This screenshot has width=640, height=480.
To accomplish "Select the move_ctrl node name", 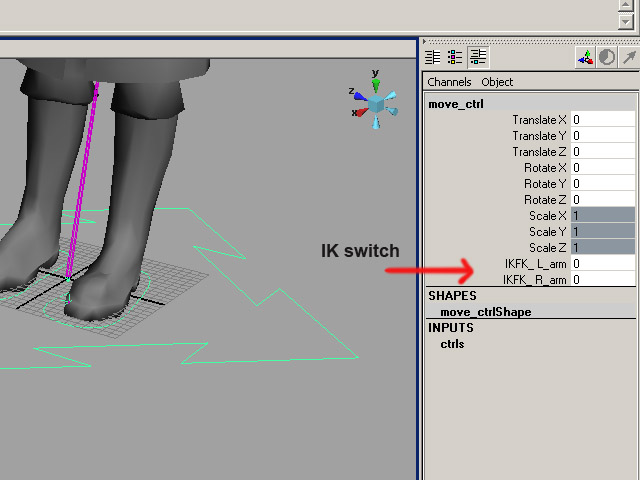I will [x=456, y=104].
